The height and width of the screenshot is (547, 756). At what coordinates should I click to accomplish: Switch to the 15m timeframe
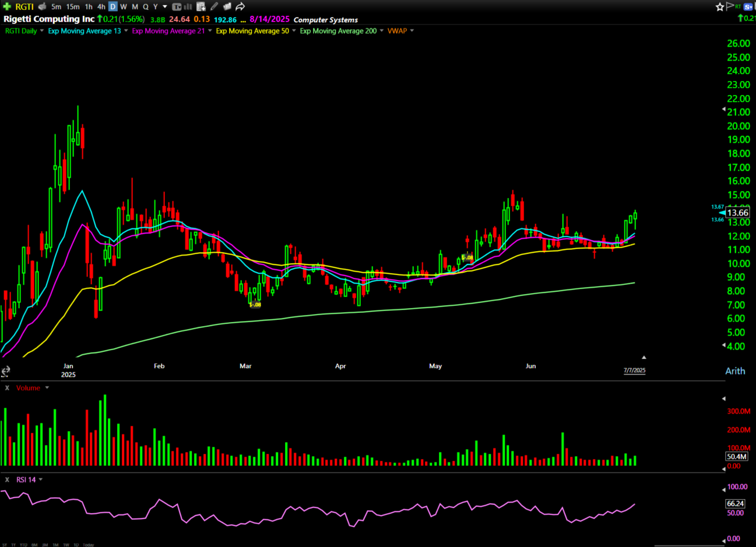coord(73,6)
